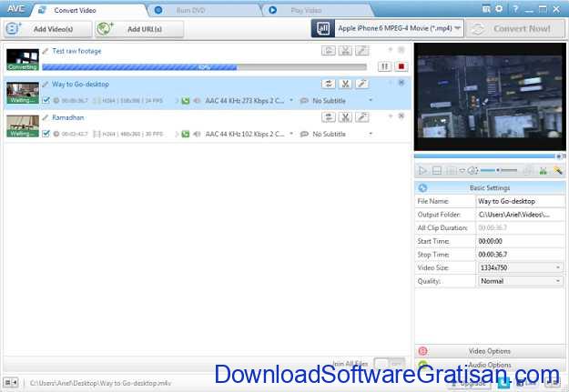Image resolution: width=569 pixels, height=392 pixels.
Task: Click the Output Folder path field
Action: point(520,215)
